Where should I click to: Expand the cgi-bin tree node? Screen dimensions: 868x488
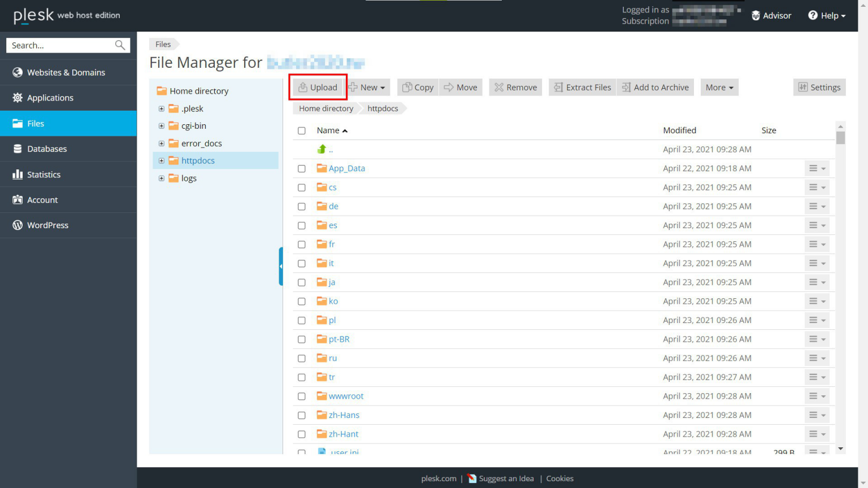pos(162,125)
